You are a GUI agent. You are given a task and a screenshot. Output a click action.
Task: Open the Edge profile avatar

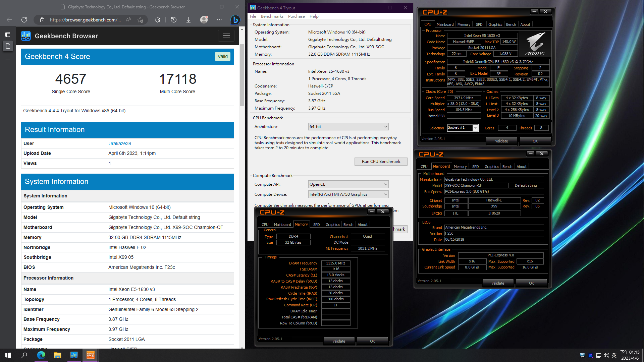pos(204,20)
